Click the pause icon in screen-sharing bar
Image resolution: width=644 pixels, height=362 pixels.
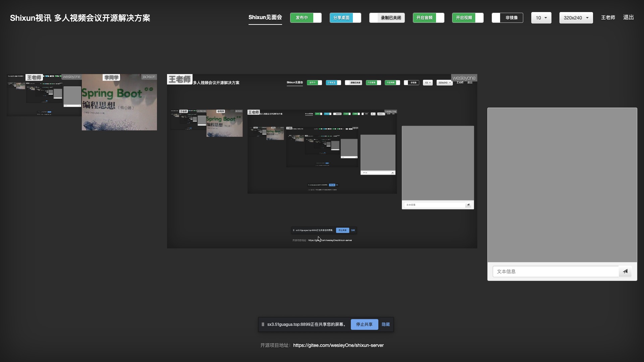pyautogui.click(x=263, y=324)
